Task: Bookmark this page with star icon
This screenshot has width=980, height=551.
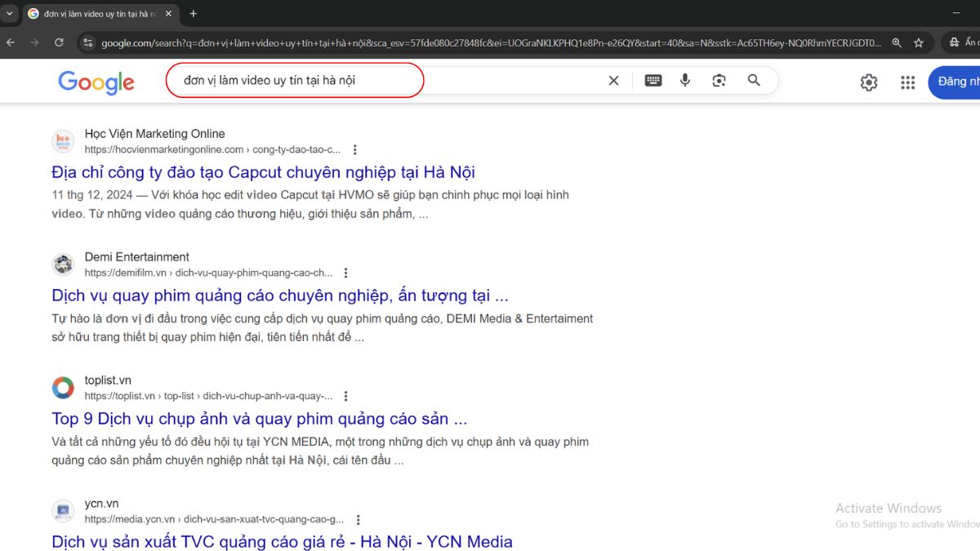Action: click(x=919, y=42)
